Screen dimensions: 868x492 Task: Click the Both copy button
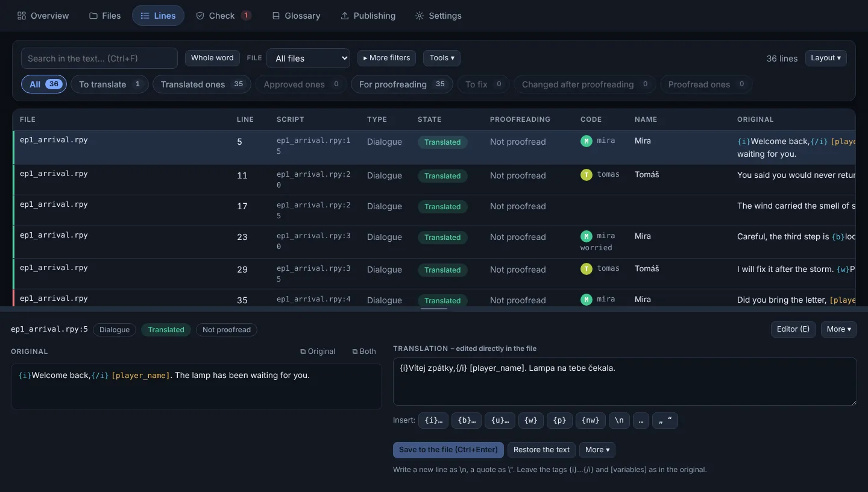tap(364, 352)
